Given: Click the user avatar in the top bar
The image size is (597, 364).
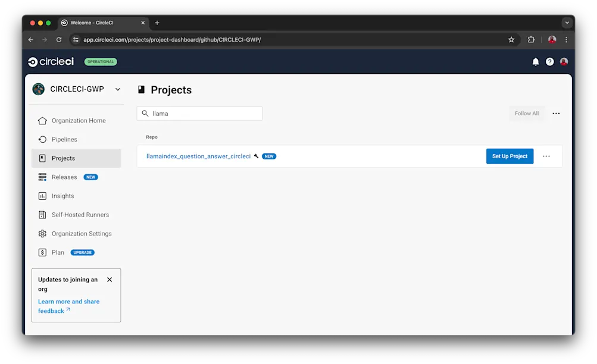Looking at the screenshot, I should 563,61.
